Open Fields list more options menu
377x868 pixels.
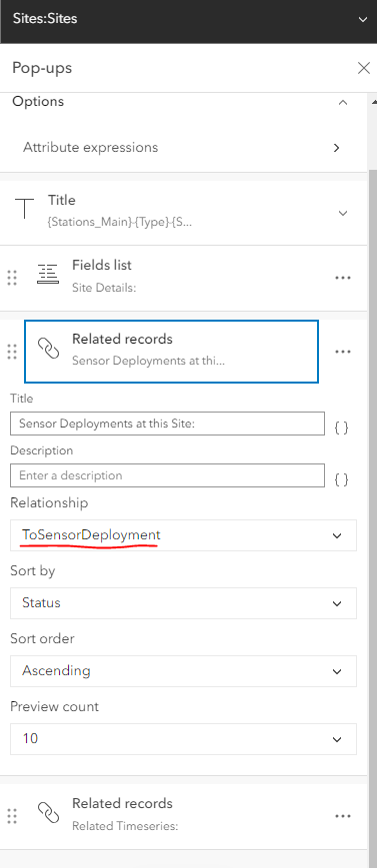click(343, 278)
